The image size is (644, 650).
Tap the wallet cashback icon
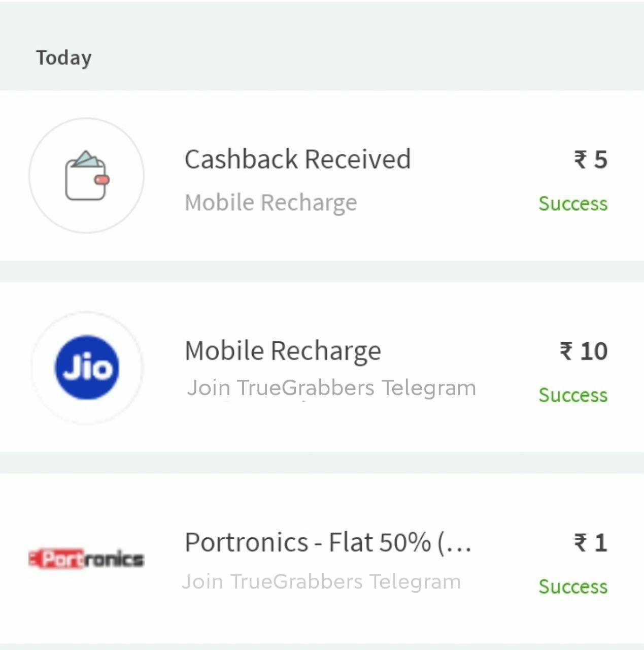coord(86,176)
